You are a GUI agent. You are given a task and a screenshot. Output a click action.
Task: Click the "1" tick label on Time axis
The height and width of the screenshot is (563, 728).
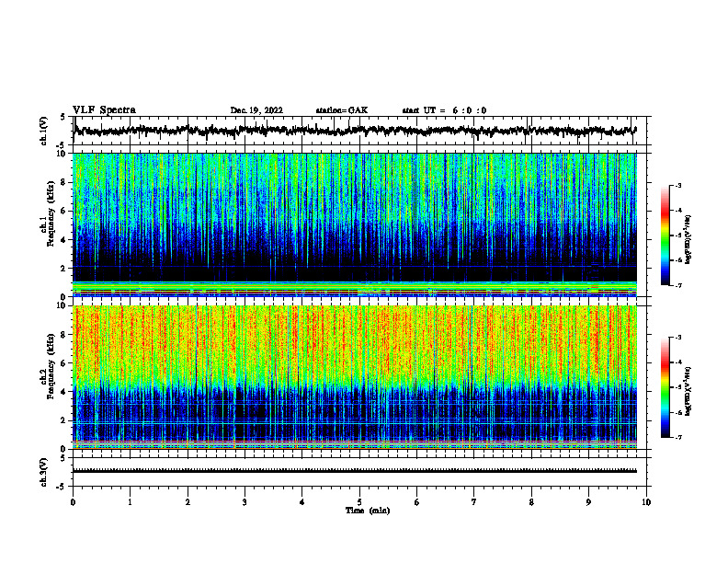click(130, 501)
